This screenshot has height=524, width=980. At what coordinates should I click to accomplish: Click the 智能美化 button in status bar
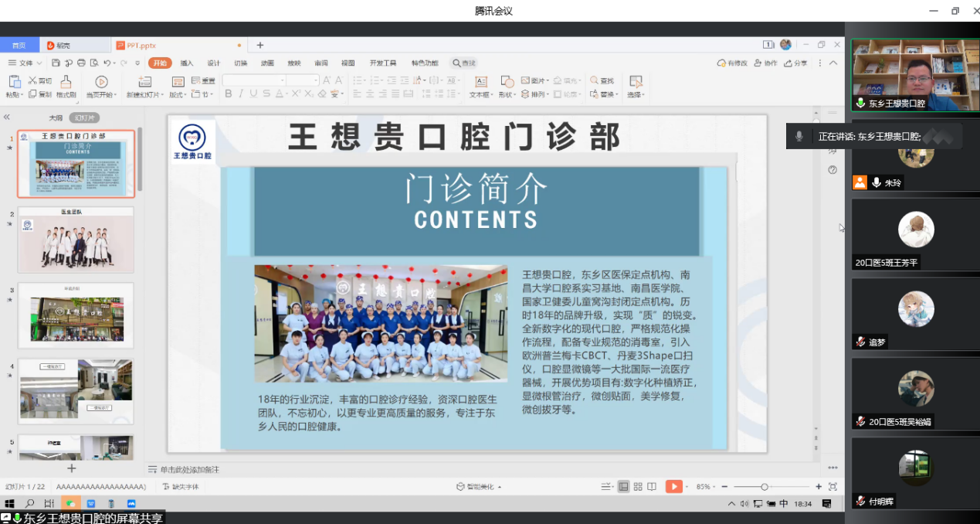[479, 487]
